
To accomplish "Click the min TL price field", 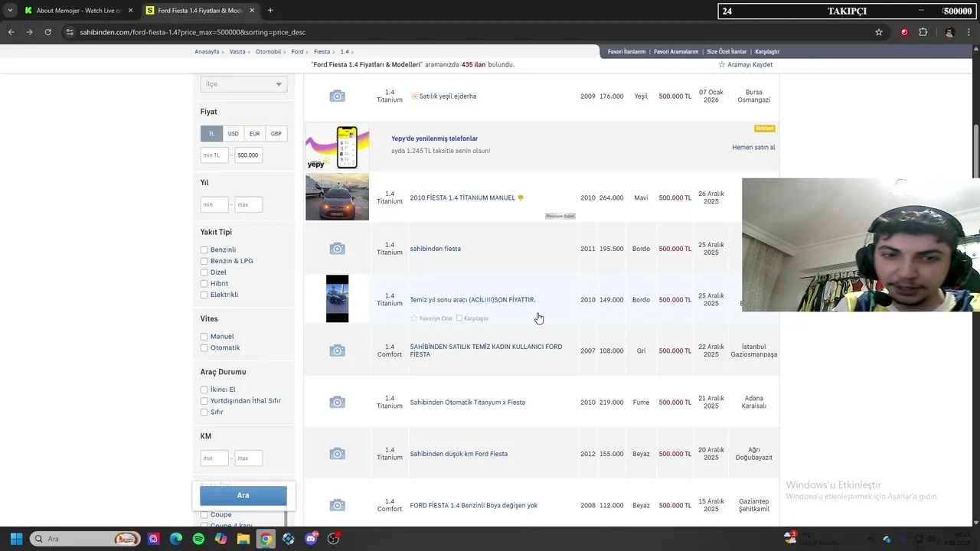I will 214,155.
